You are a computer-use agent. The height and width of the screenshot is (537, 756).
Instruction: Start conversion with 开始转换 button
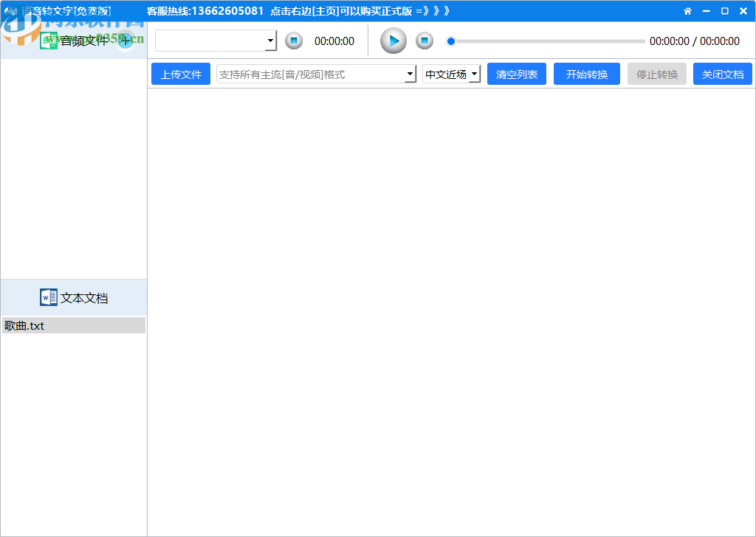(x=587, y=75)
